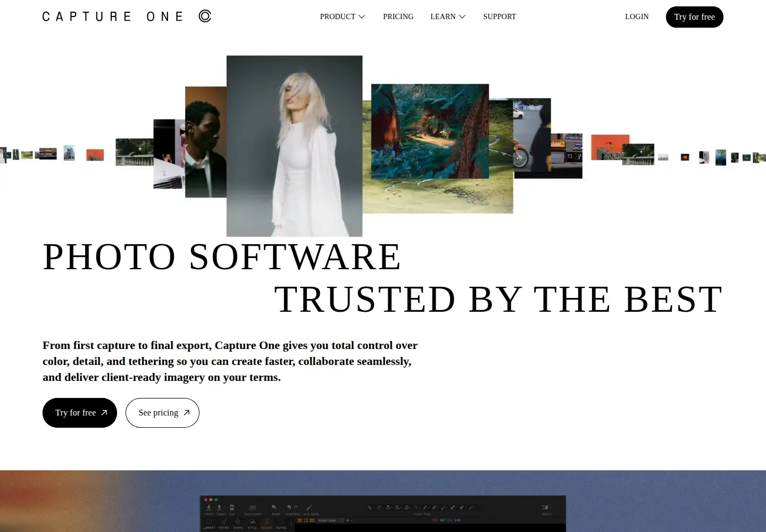Viewport: 766px width, 532px height.
Task: Click the Cull icon in app preview
Action: [232, 508]
